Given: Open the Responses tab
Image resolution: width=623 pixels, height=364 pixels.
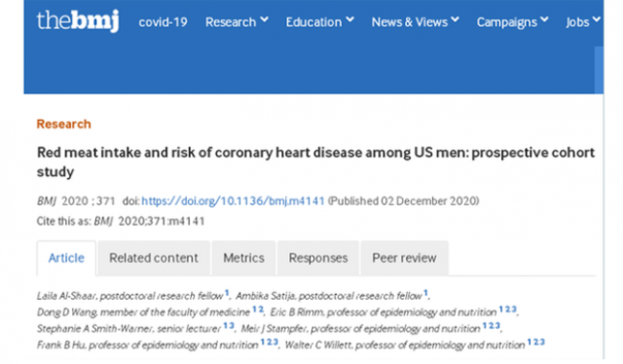Looking at the screenshot, I should click(318, 258).
